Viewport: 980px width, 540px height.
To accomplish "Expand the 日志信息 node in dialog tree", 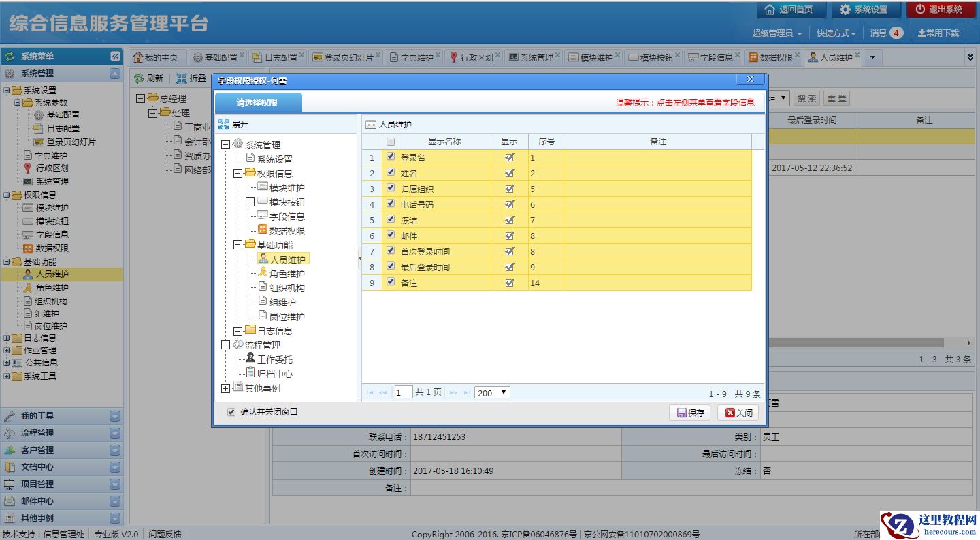I will [238, 331].
